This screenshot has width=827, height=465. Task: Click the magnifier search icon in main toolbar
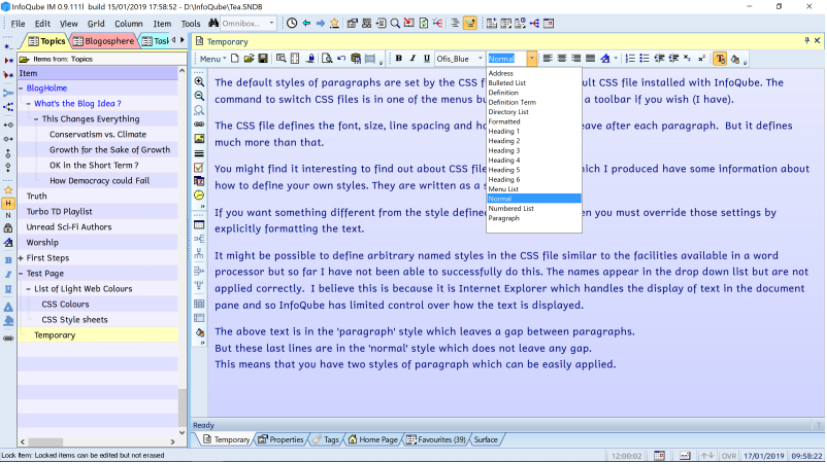pyautogui.click(x=395, y=23)
